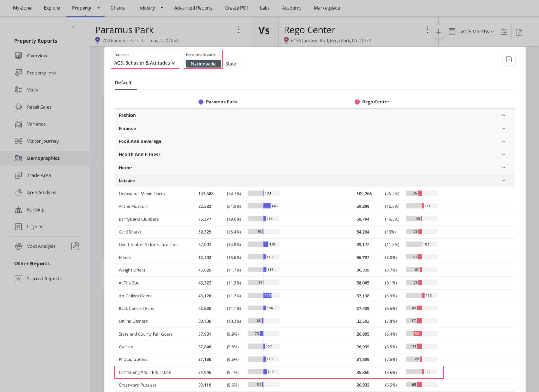The image size is (539, 392).
Task: Click the Paramus Park blue legend dot
Action: (x=201, y=102)
